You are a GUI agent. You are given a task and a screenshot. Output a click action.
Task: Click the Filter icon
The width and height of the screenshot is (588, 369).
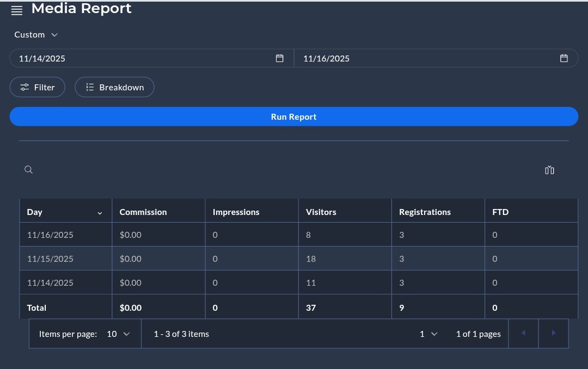pos(24,87)
